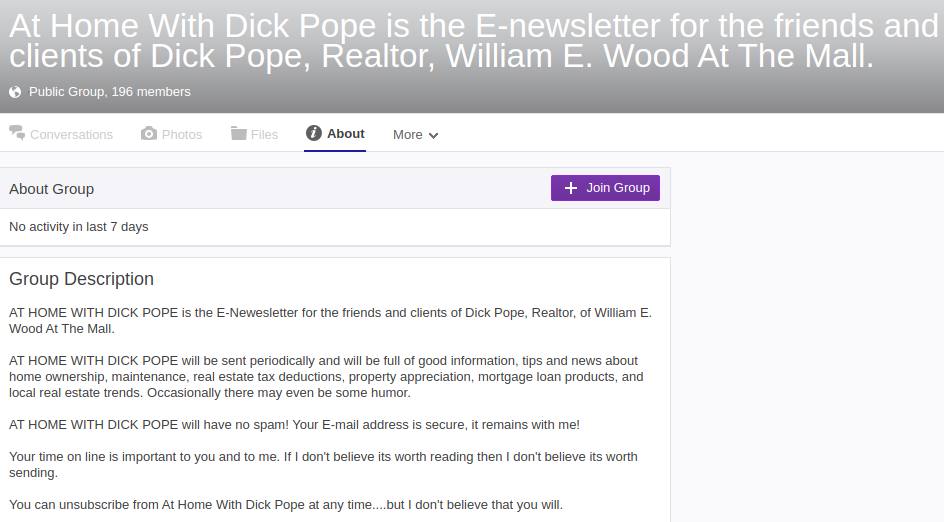Click the About Group section header
The image size is (944, 522).
click(x=52, y=189)
